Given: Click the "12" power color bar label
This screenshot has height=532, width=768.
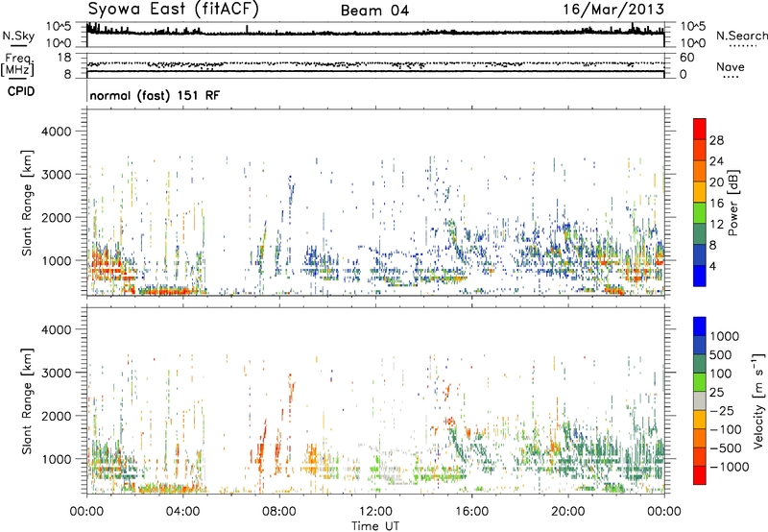Looking at the screenshot, I should (x=716, y=225).
